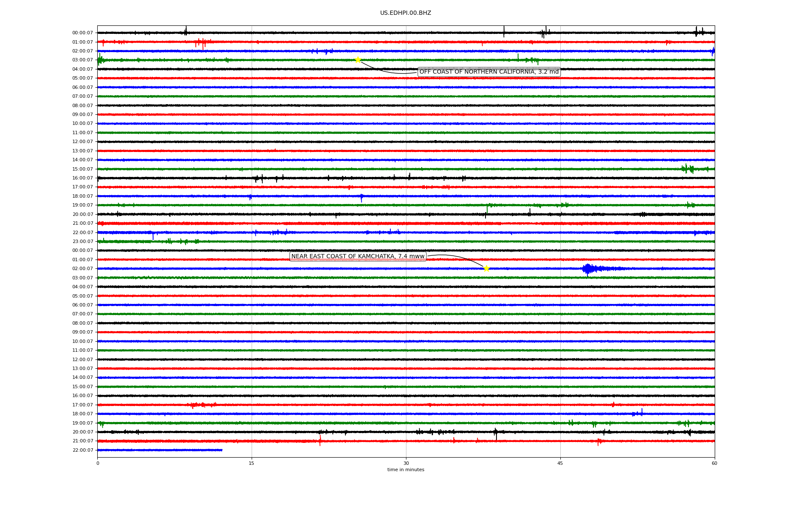
Task: Click the end of the short final blue trace
Action: 222,450
